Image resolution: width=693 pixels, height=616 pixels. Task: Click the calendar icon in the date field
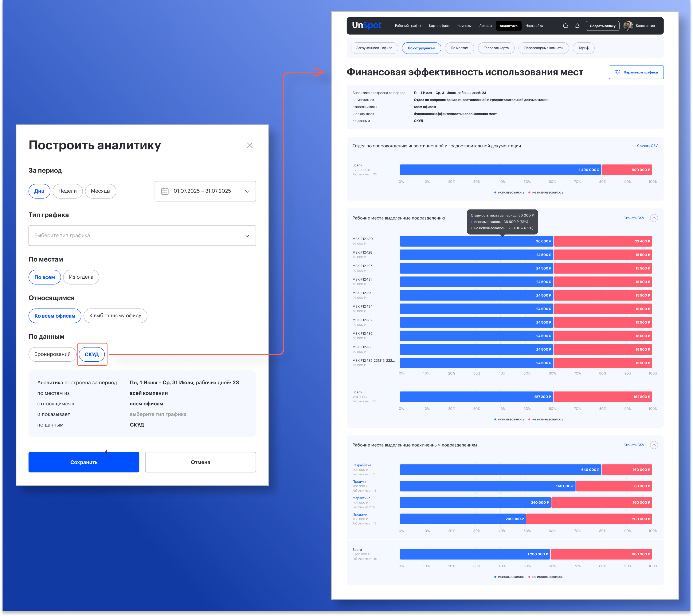tap(165, 191)
